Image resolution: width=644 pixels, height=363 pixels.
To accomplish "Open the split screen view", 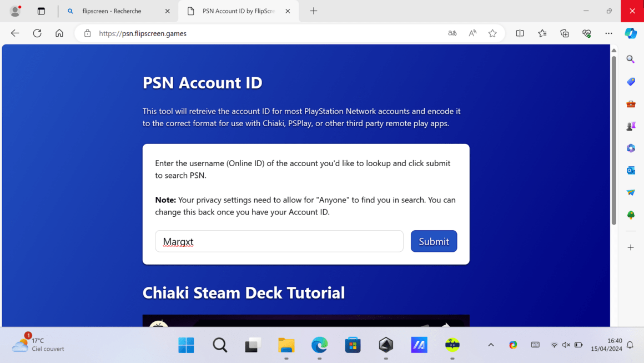I will click(x=520, y=33).
